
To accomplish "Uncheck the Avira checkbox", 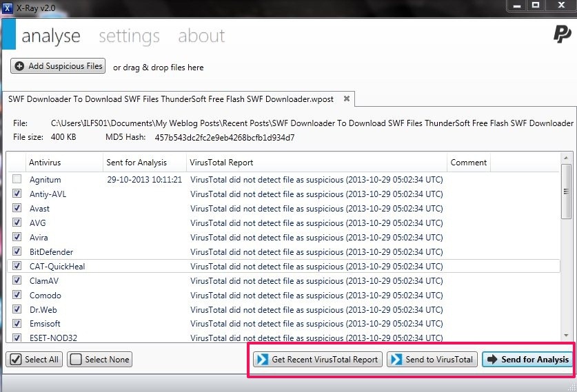I will [17, 236].
